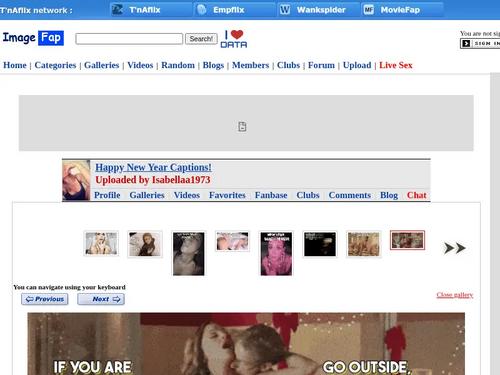
Task: Click the double-arrow next thumbnails icon
Action: click(x=454, y=248)
